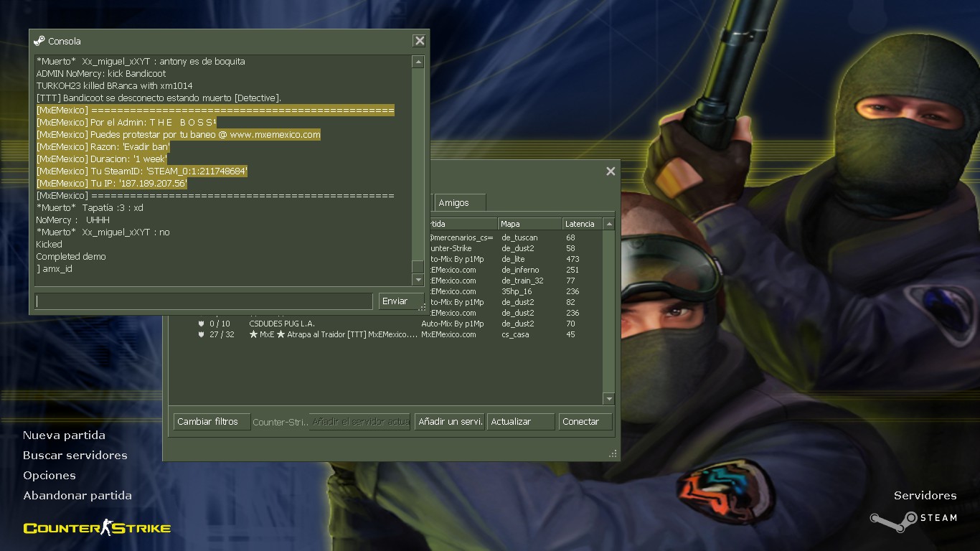Image resolution: width=980 pixels, height=551 pixels.
Task: Click the Razon: 'Evadir ban' line
Action: click(x=103, y=147)
